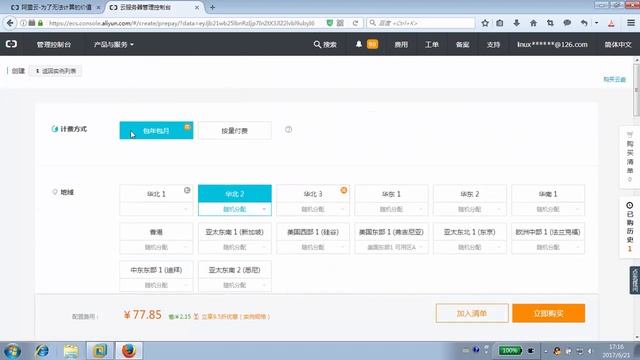Open the account menu linux******@126.com
The image size is (640, 360).
(552, 44)
